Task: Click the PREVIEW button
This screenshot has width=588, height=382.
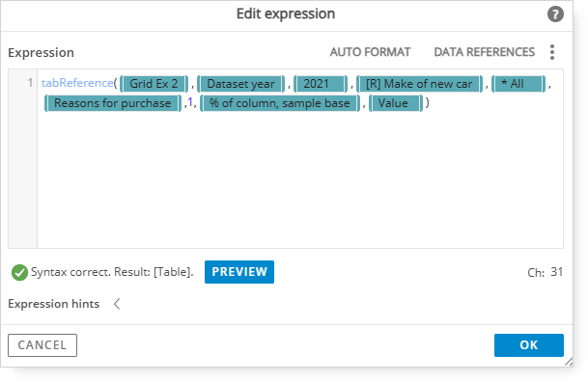Action: (239, 272)
